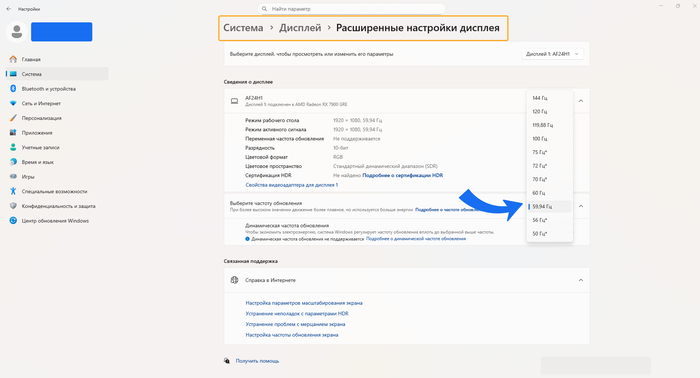Collapse the Справка в Интернете section
Viewport: 700px width, 378px height.
click(x=581, y=280)
